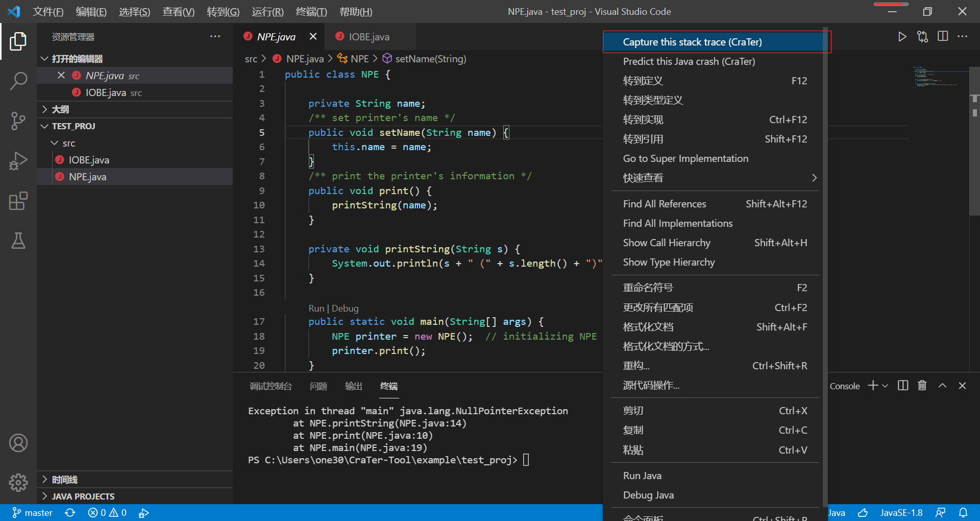Click the debug launch icon in status bar

tap(143, 513)
